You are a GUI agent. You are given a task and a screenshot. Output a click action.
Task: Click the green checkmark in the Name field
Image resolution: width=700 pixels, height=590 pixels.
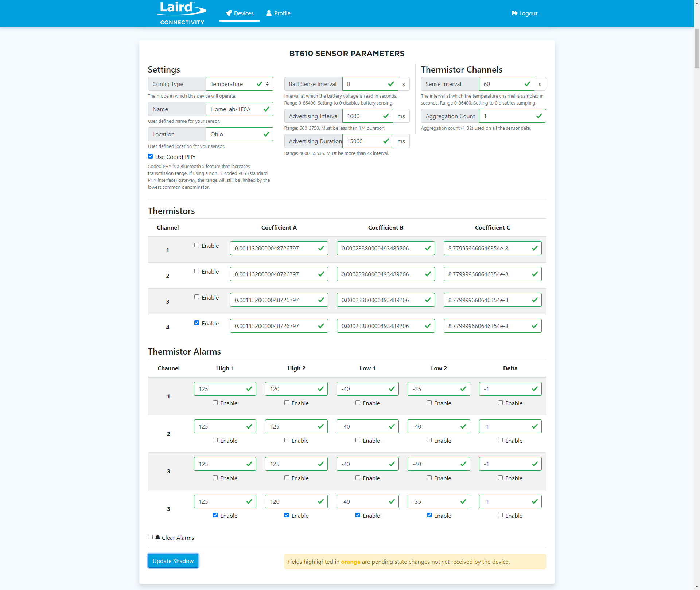pyautogui.click(x=267, y=109)
